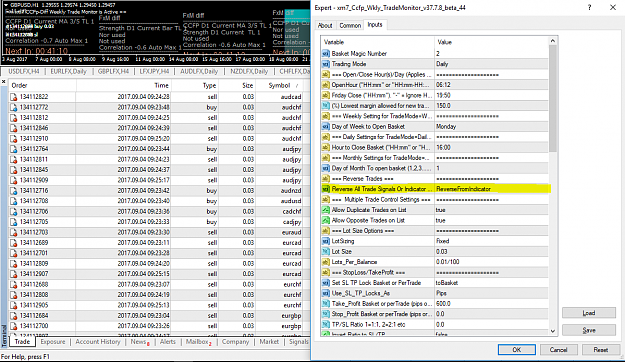Change Allow Opposite Trades value true
The image size is (625, 362).
click(x=491, y=220)
